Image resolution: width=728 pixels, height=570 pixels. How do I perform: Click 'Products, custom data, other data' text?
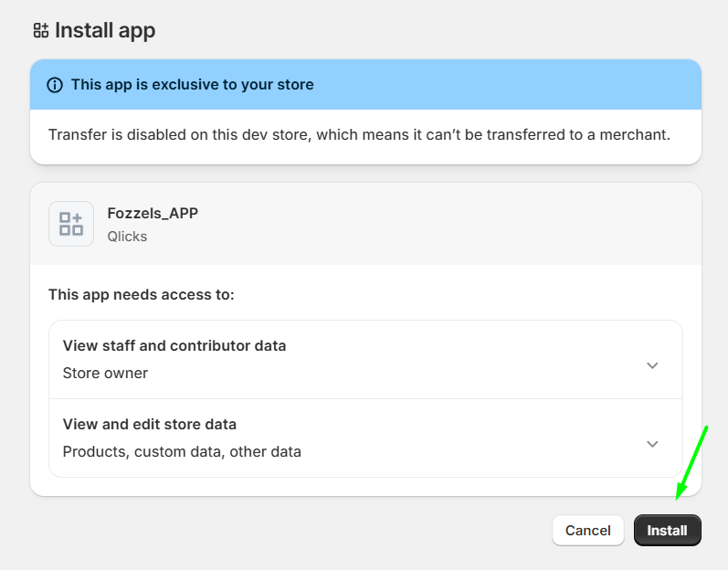coord(182,451)
